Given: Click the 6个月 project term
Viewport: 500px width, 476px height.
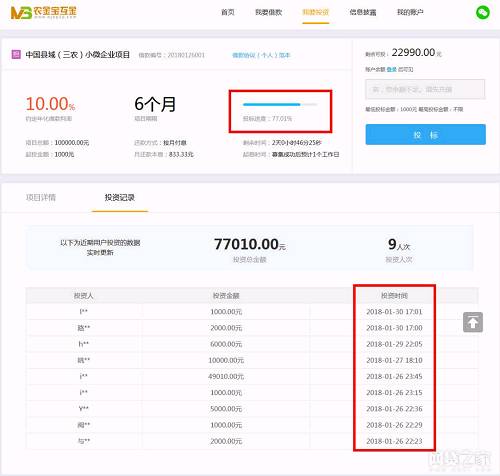Looking at the screenshot, I should click(x=155, y=104).
